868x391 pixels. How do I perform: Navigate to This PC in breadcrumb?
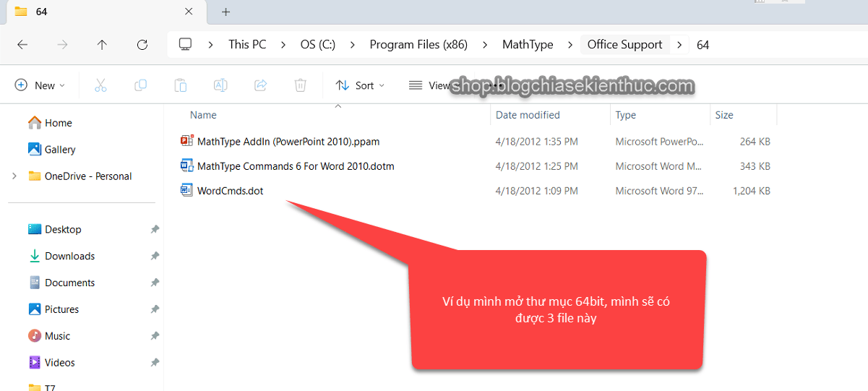pos(247,45)
